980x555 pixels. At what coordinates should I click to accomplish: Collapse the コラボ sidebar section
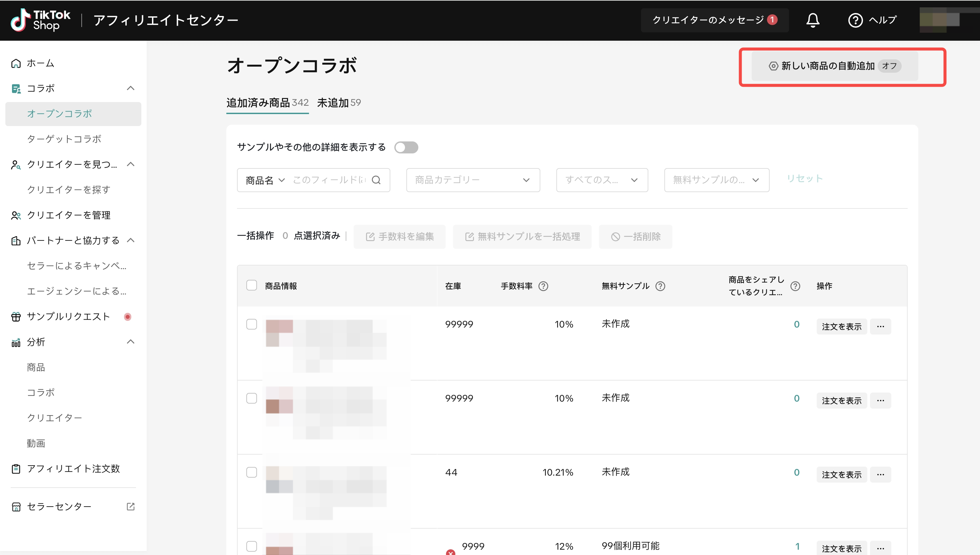(131, 88)
